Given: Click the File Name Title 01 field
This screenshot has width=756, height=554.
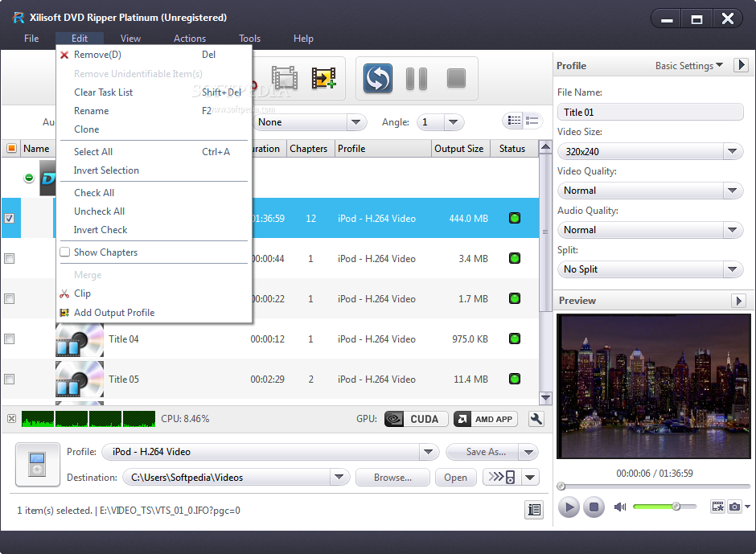Looking at the screenshot, I should coord(650,113).
